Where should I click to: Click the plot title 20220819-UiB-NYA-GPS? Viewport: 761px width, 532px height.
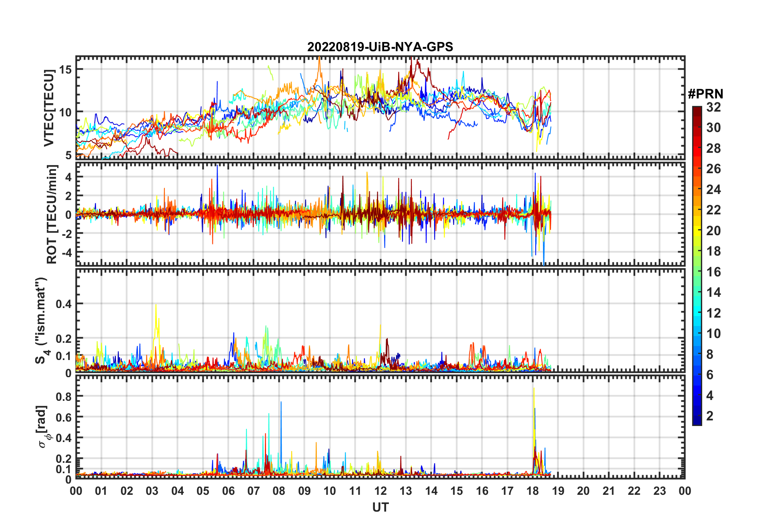point(380,47)
